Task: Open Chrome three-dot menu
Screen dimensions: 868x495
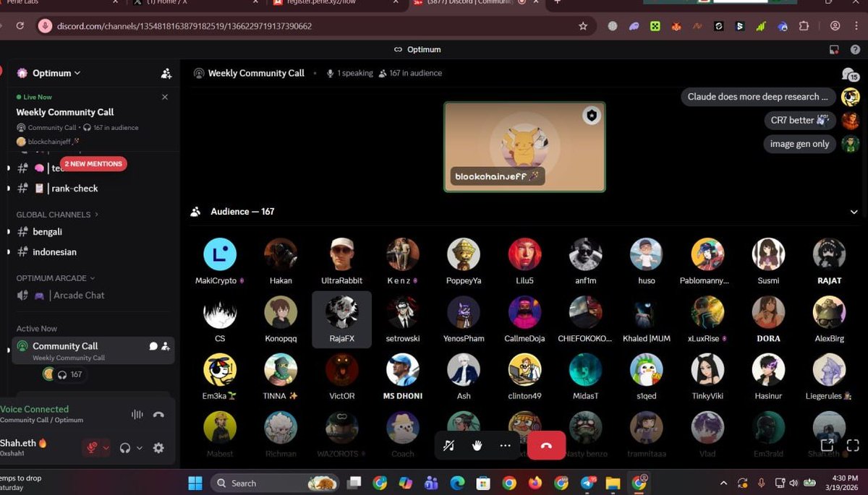Action: point(856,26)
